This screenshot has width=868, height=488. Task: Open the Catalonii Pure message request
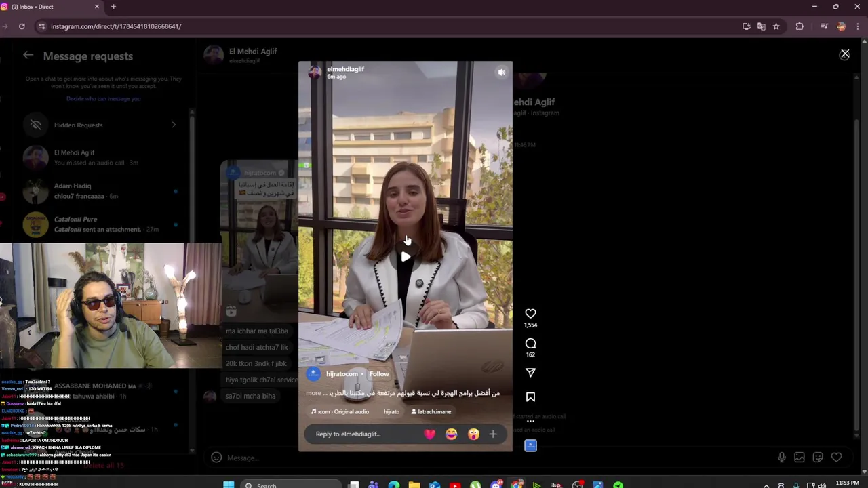[102, 224]
